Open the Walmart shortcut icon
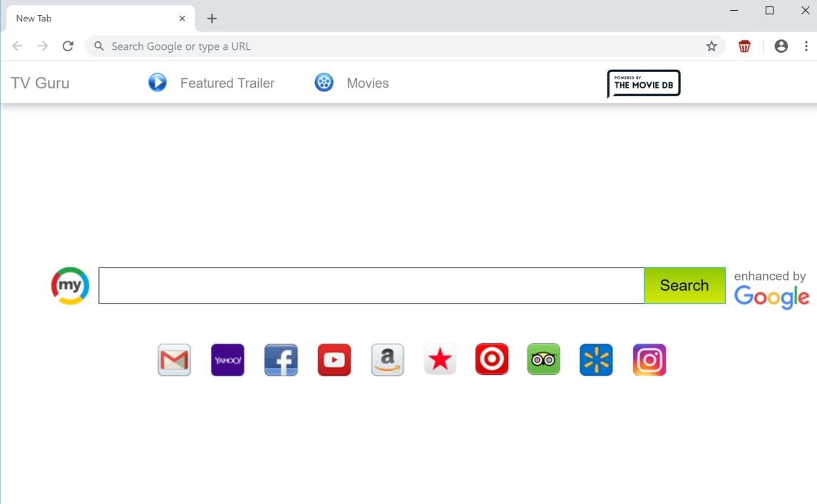Screen dimensions: 817x504 pyautogui.click(x=596, y=359)
